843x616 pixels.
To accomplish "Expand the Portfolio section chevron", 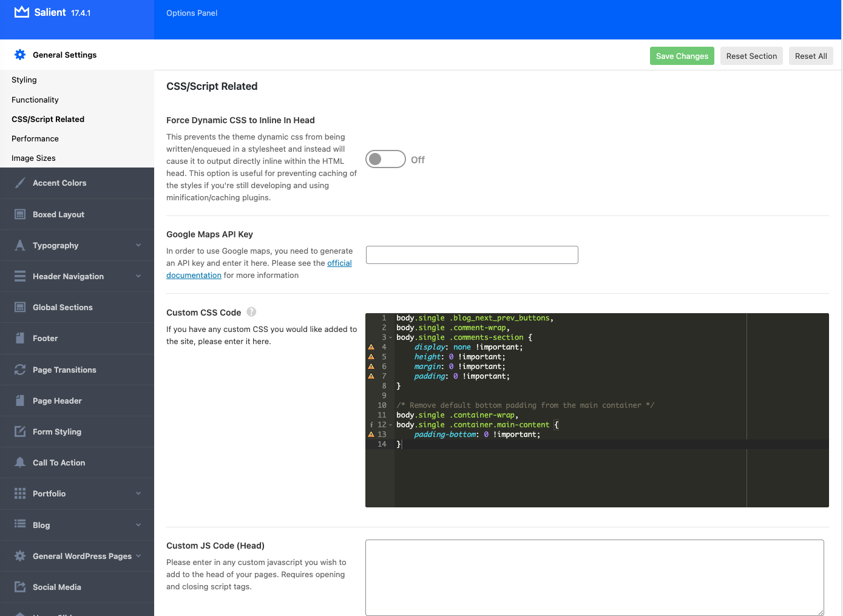I will 138,493.
